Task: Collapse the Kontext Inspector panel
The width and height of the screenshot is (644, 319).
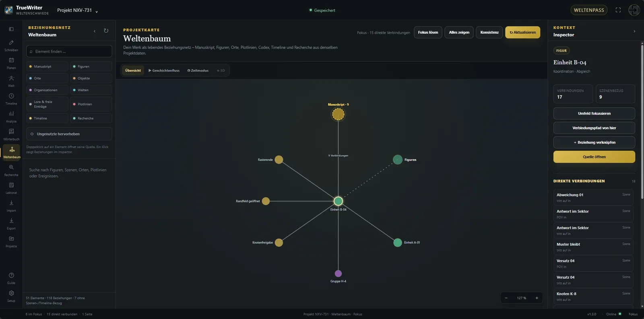Action: click(634, 31)
